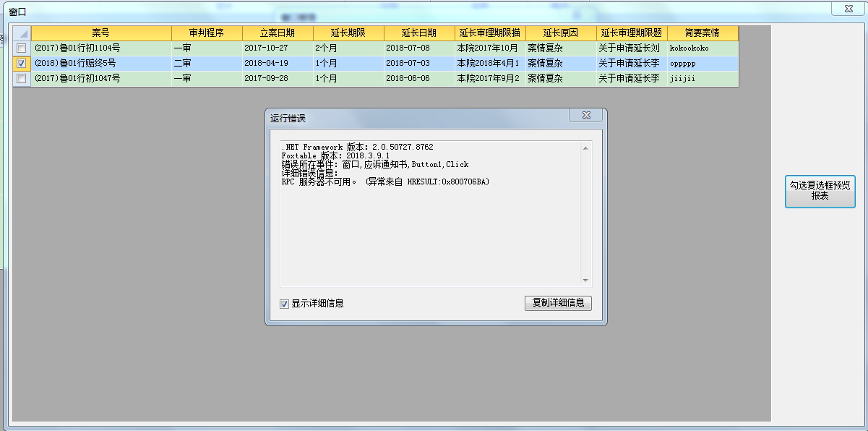868x431 pixels.
Task: Select the 立案日期 column header
Action: tap(278, 33)
